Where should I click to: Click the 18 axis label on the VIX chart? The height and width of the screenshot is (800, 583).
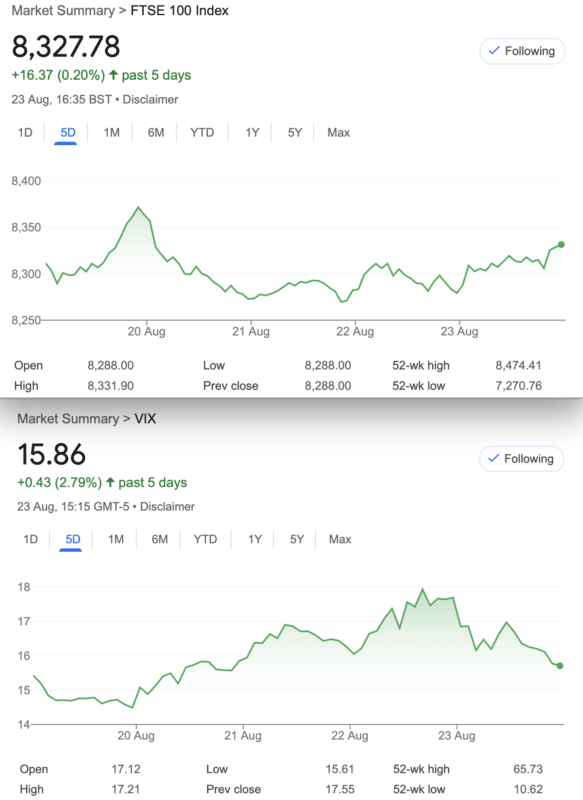click(24, 587)
